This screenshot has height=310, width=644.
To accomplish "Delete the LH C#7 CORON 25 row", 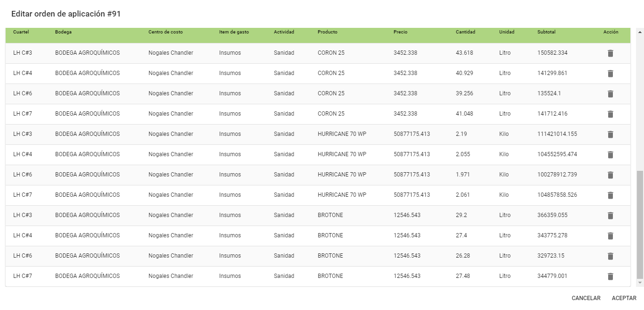I will coord(610,114).
